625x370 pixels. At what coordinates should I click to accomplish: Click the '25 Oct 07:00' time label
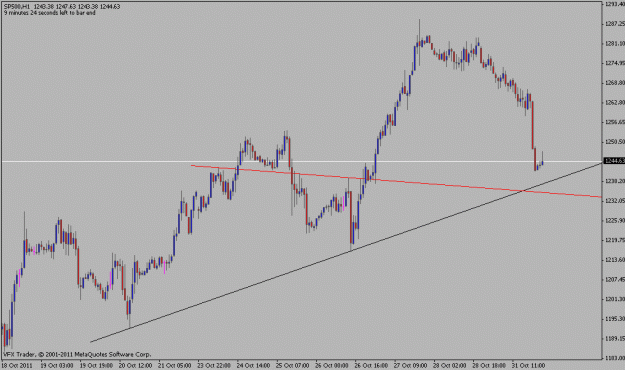[x=292, y=365]
